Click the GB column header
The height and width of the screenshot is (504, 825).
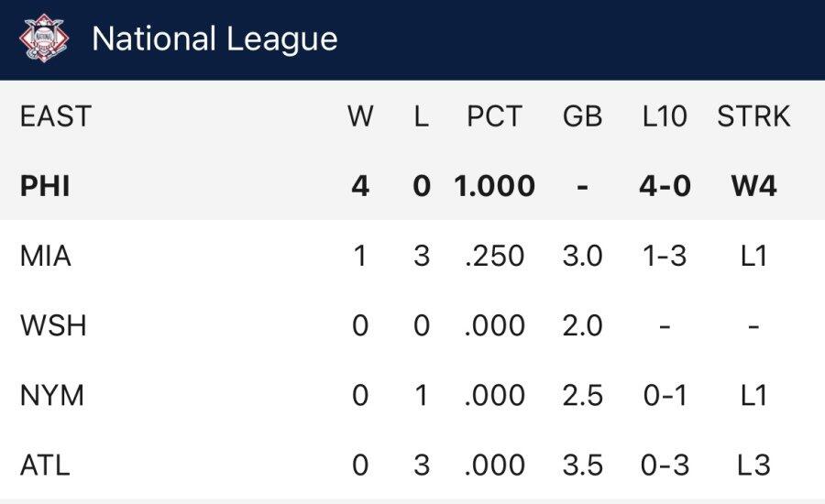click(582, 117)
